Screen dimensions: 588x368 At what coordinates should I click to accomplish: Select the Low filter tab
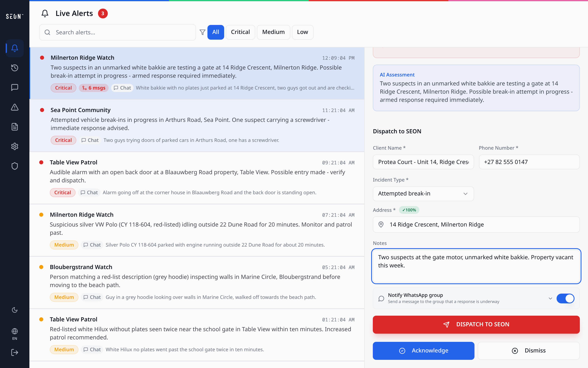(303, 32)
